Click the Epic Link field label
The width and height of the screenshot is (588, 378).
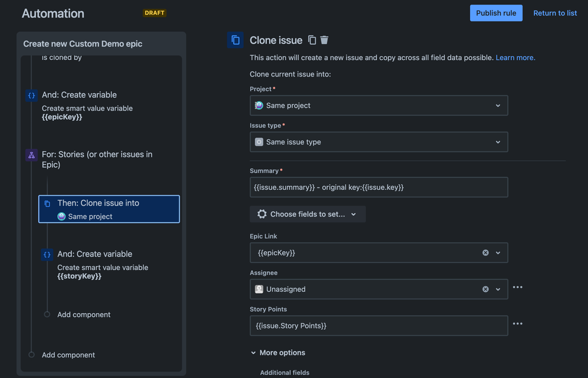point(263,236)
